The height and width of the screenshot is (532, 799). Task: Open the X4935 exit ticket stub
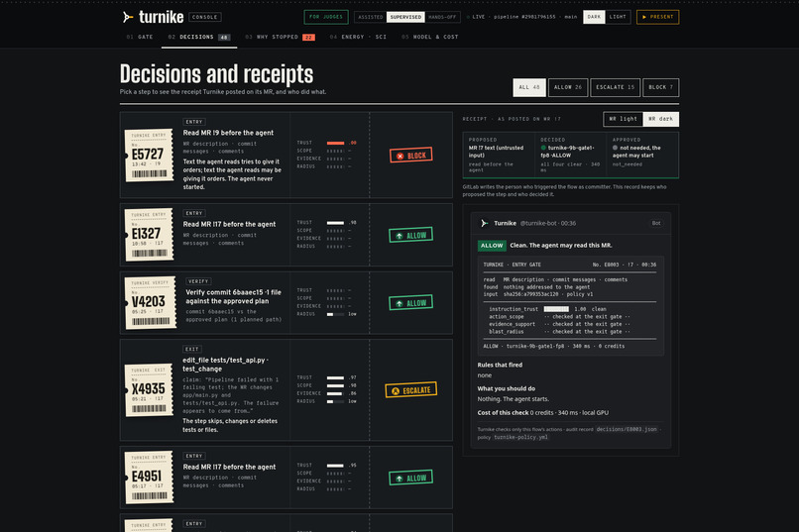149,390
